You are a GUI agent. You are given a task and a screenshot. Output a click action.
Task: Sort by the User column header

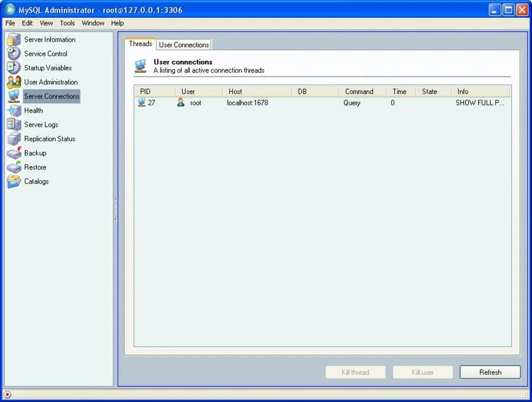tap(199, 91)
